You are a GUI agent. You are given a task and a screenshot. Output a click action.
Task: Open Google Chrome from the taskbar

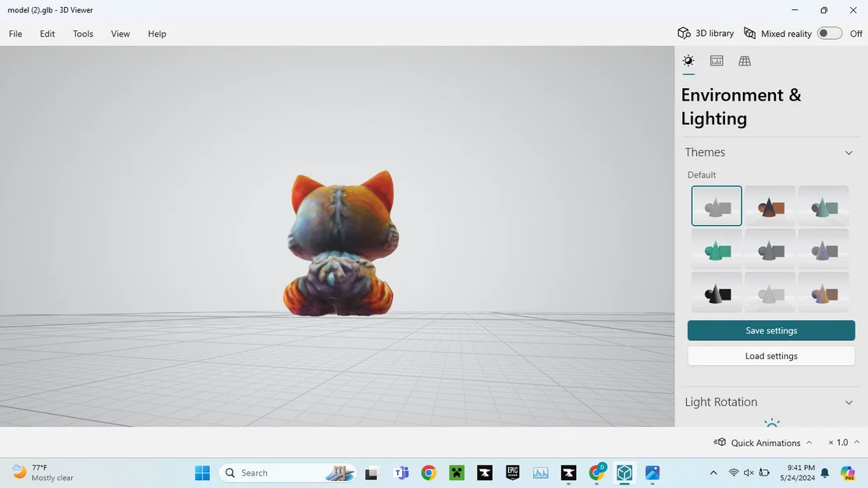429,472
